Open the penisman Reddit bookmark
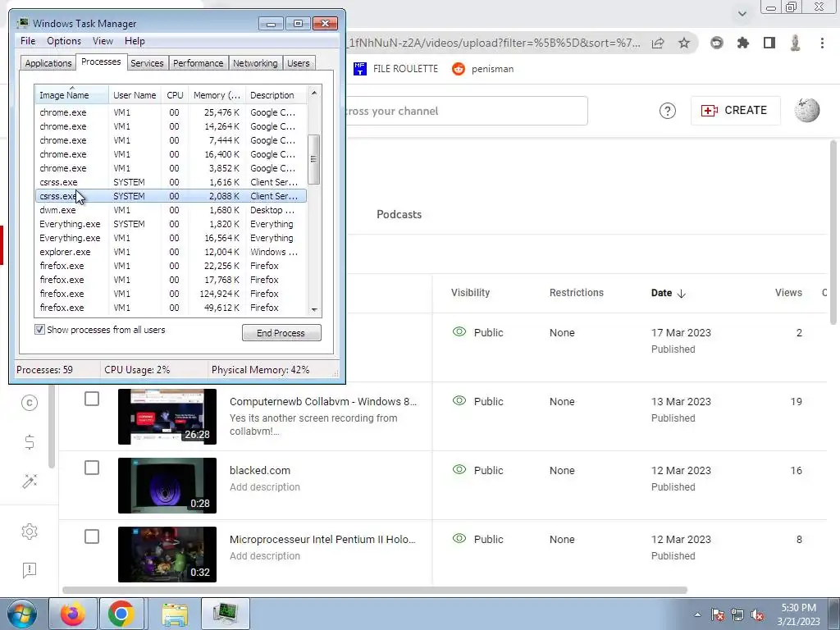 pyautogui.click(x=482, y=69)
